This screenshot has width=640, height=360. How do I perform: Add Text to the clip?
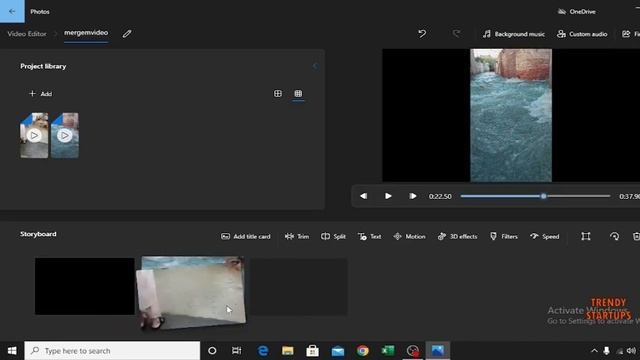point(369,236)
